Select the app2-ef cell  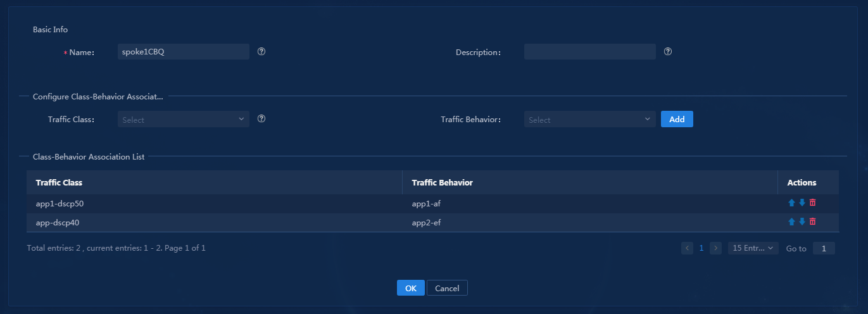(590, 222)
